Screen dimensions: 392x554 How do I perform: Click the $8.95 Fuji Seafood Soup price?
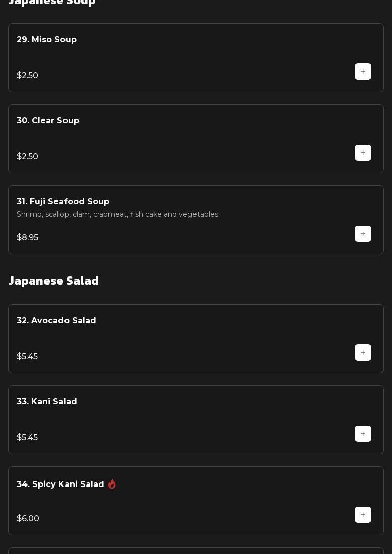(27, 237)
